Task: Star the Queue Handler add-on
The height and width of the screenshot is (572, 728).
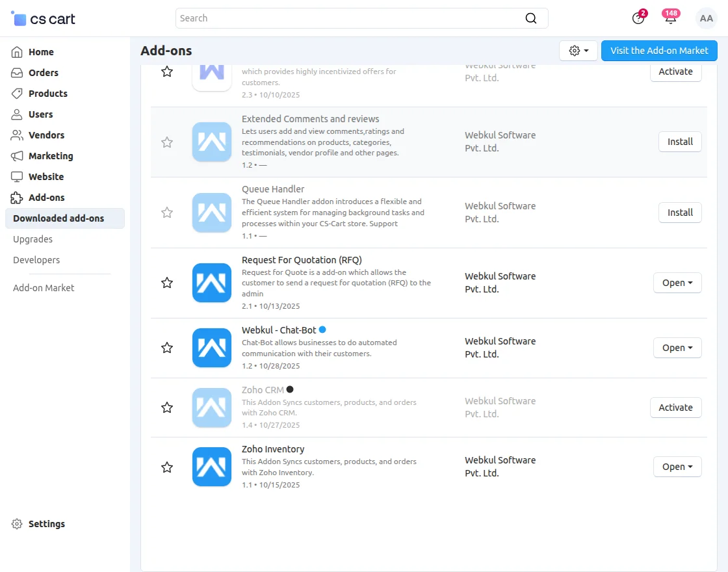Action: tap(167, 213)
